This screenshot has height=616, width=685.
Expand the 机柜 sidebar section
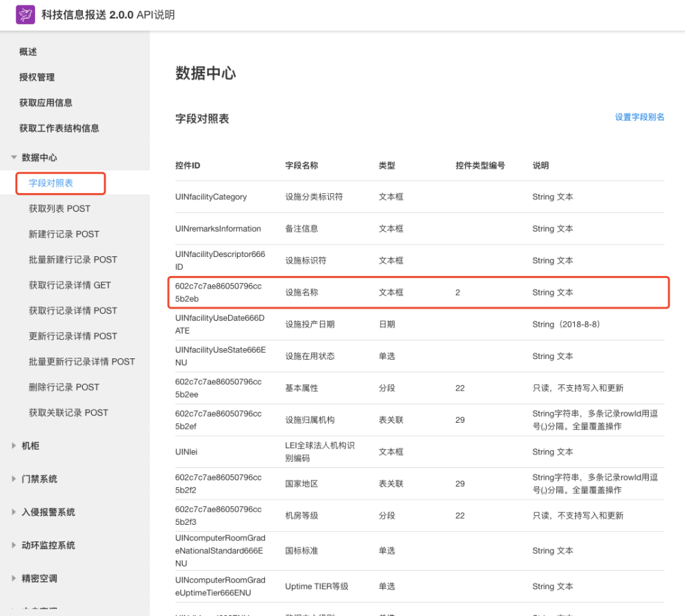click(x=14, y=445)
